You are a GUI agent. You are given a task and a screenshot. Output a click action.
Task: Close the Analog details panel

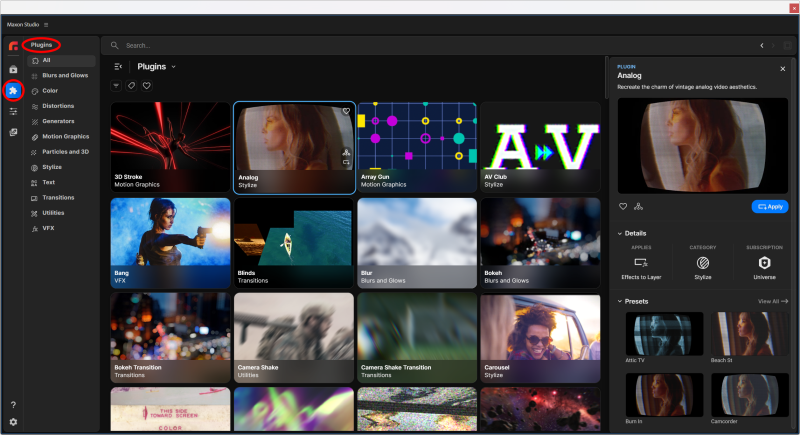(x=783, y=69)
